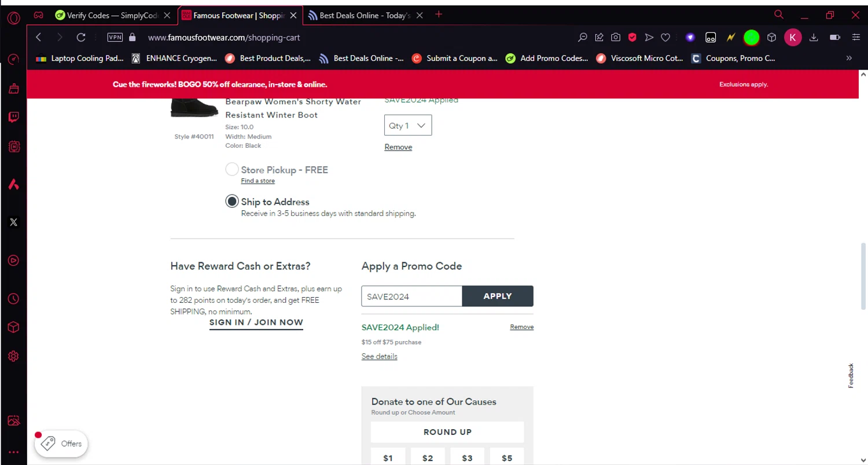Click the VPN badge in address bar
This screenshot has height=465, width=868.
point(115,37)
